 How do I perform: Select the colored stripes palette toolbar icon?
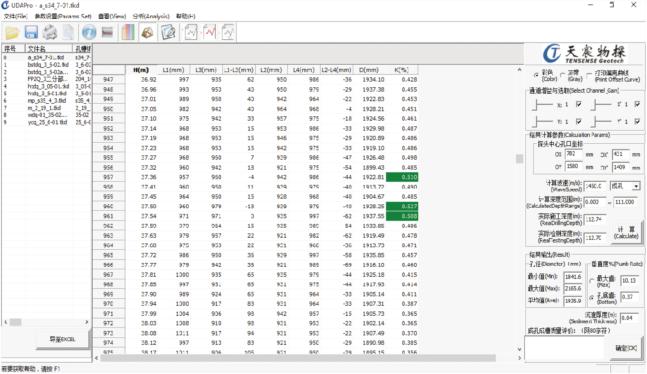pos(128,32)
